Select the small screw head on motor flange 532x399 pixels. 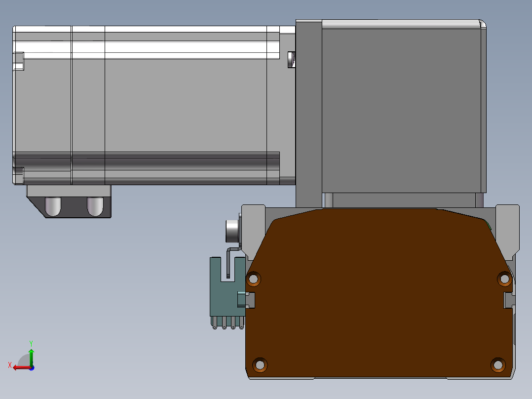tap(292, 60)
